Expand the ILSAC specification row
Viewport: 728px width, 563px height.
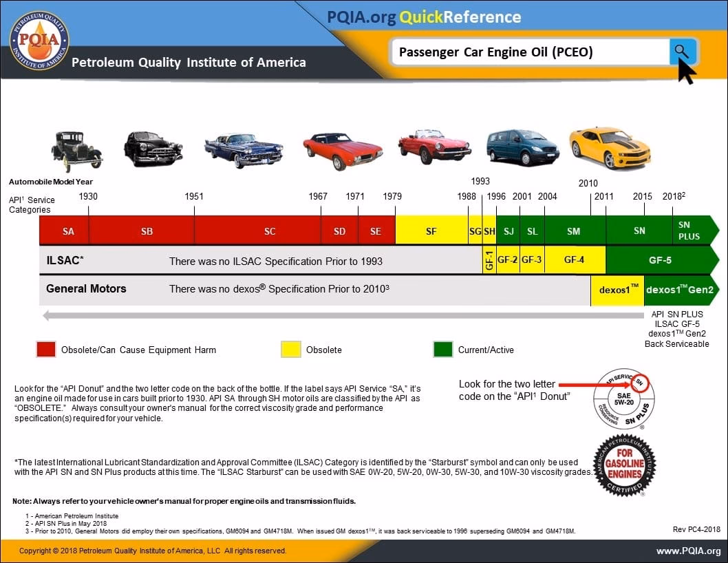click(64, 260)
